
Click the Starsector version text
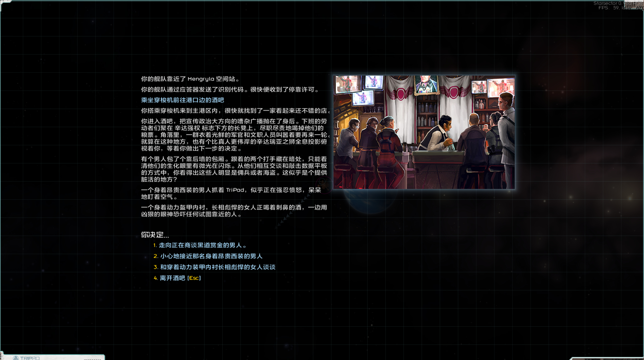pos(614,3)
